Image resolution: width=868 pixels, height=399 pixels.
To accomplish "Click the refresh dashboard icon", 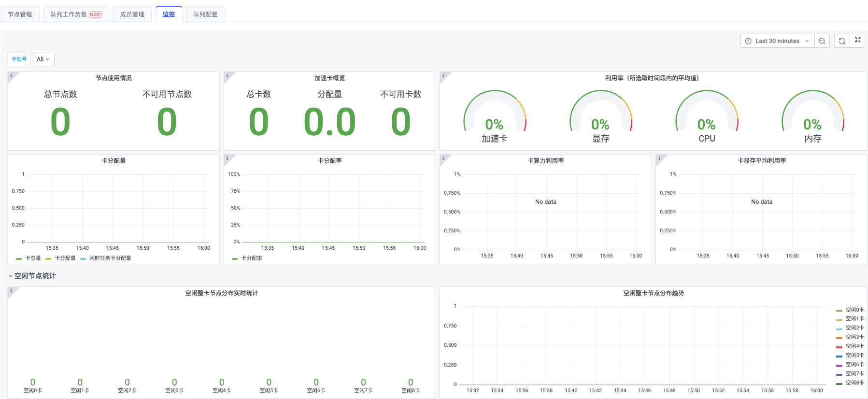I will tap(842, 41).
